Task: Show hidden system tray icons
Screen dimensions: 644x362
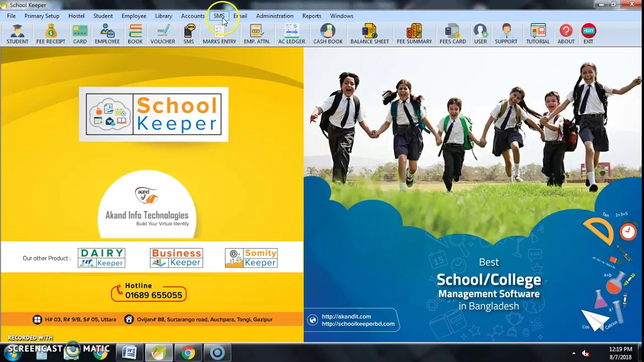Action: click(574, 353)
